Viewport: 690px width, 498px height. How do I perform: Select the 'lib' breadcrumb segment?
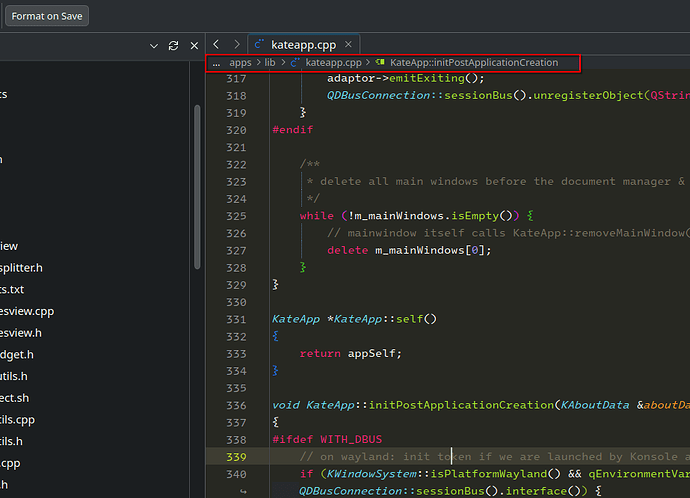[270, 63]
